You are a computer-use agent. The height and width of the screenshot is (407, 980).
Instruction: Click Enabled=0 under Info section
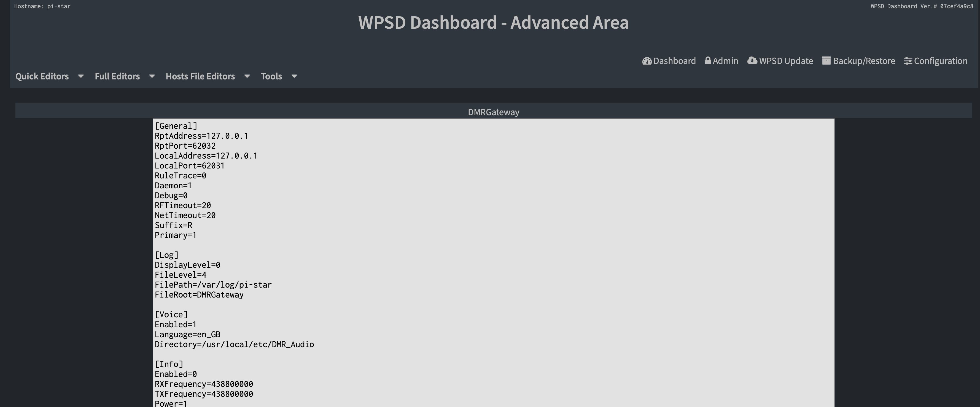(175, 374)
